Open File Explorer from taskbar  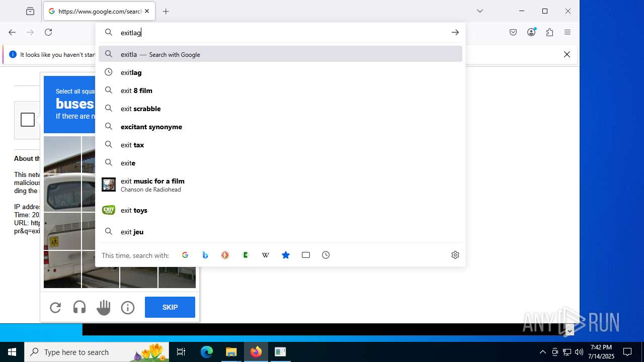click(x=231, y=352)
